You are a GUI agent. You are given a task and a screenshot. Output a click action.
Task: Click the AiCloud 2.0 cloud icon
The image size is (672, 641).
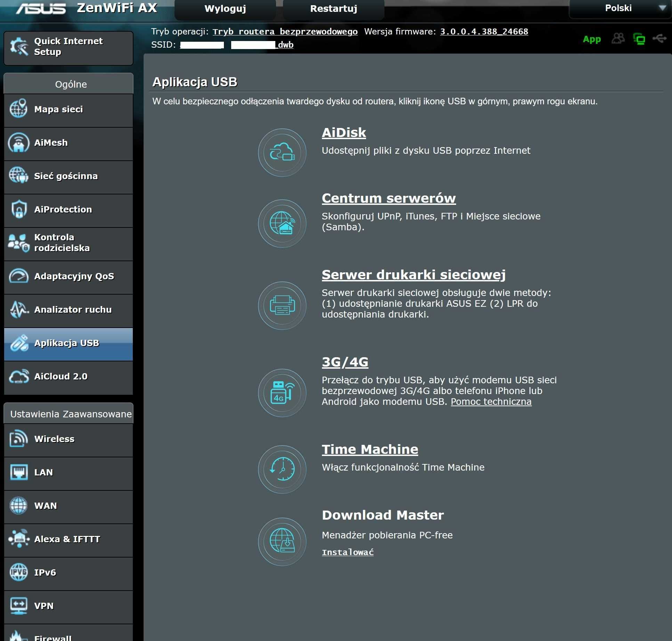point(19,376)
